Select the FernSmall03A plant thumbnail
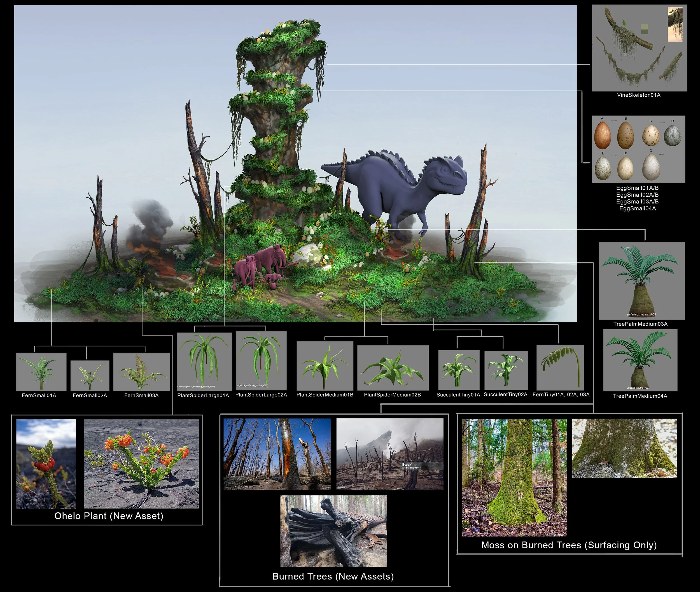700x592 pixels. [142, 372]
